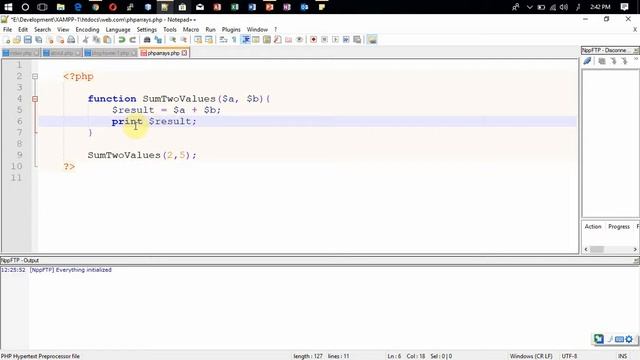The image size is (640, 360).
Task: Toggle the Show Indent Guide icon
Action: (245, 40)
